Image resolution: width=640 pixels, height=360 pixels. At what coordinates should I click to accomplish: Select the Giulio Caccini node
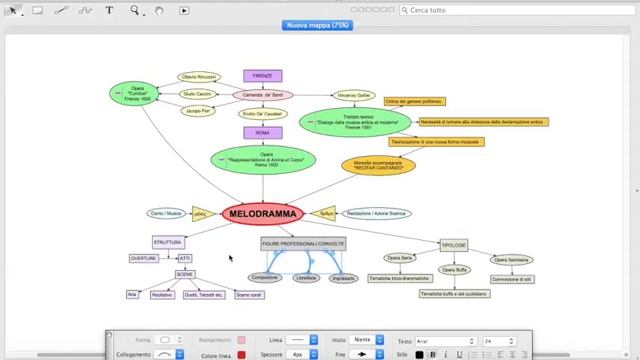coord(198,94)
